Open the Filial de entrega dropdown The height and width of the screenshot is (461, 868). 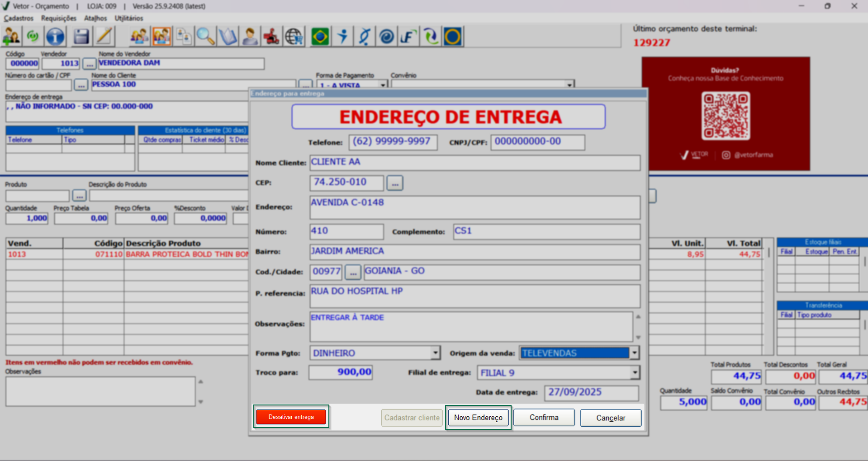pos(635,372)
